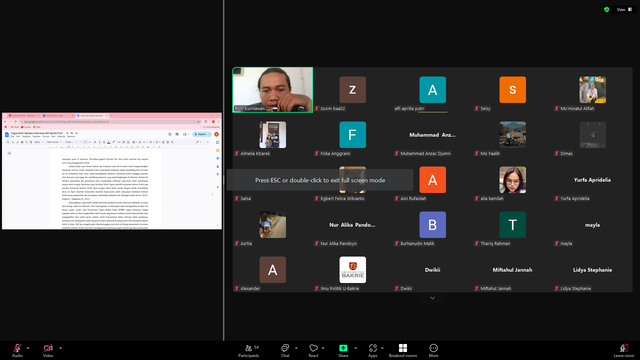Click the muted mic icon beside Dimas
The image size is (640, 360).
556,153
